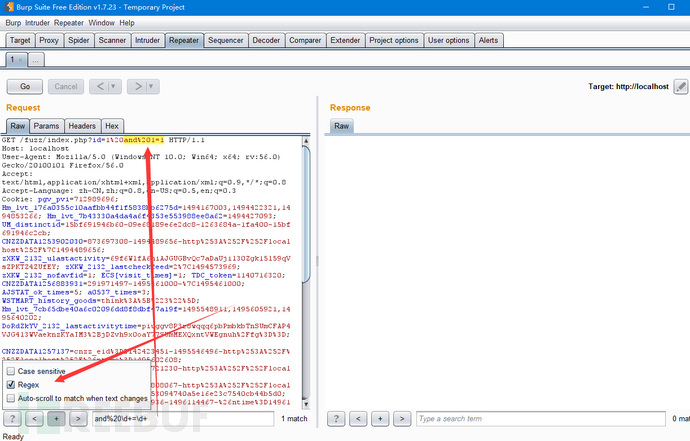Image resolution: width=690 pixels, height=441 pixels.
Task: Open the Window menu
Action: click(x=101, y=23)
